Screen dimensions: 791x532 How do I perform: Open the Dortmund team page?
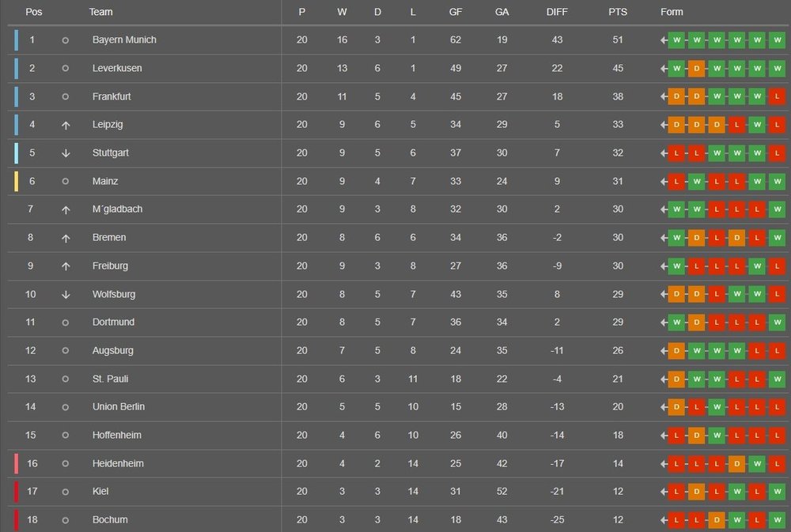coord(113,323)
